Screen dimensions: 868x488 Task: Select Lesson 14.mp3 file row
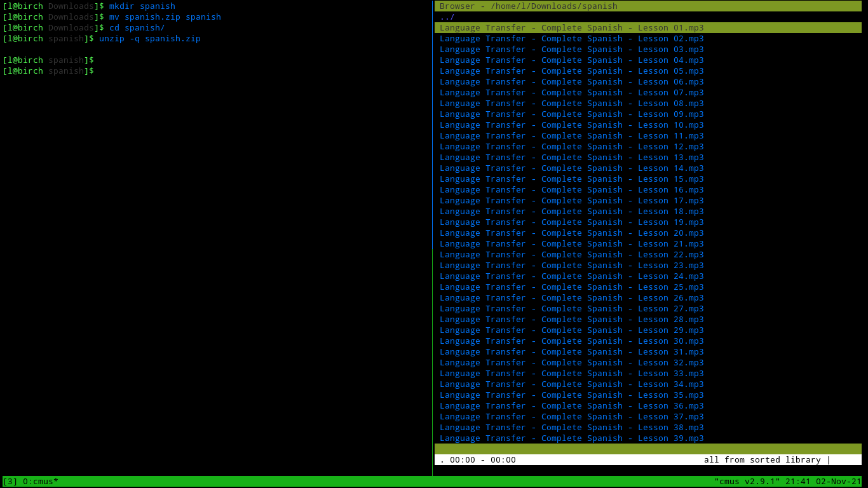point(648,168)
